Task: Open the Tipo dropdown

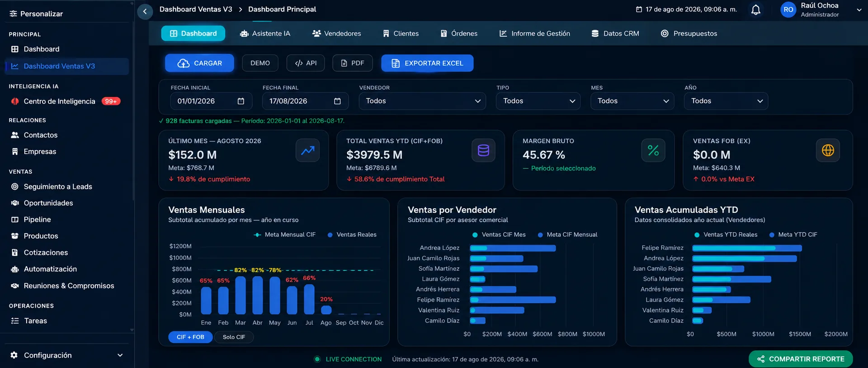Action: tap(538, 101)
